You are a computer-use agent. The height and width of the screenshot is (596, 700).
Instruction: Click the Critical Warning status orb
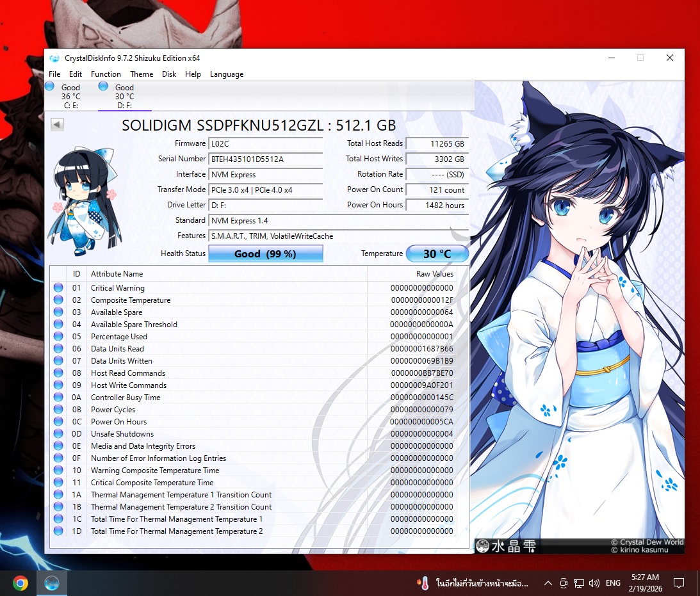(x=58, y=288)
